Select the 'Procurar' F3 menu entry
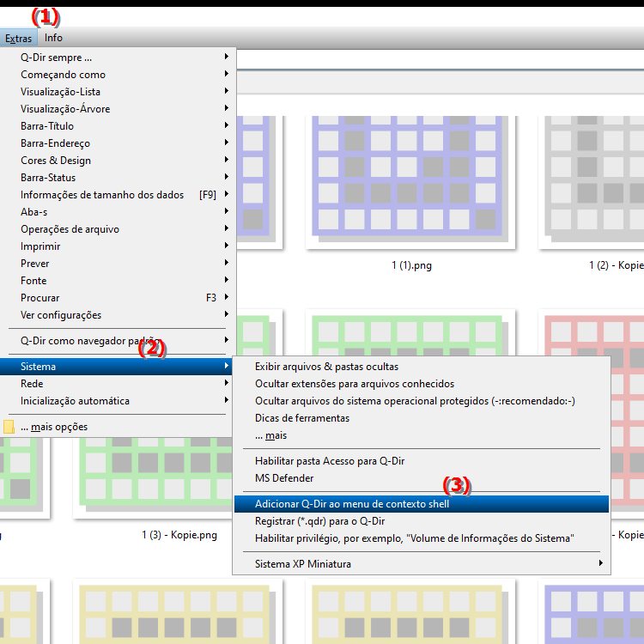The height and width of the screenshot is (644, 644). (x=118, y=298)
